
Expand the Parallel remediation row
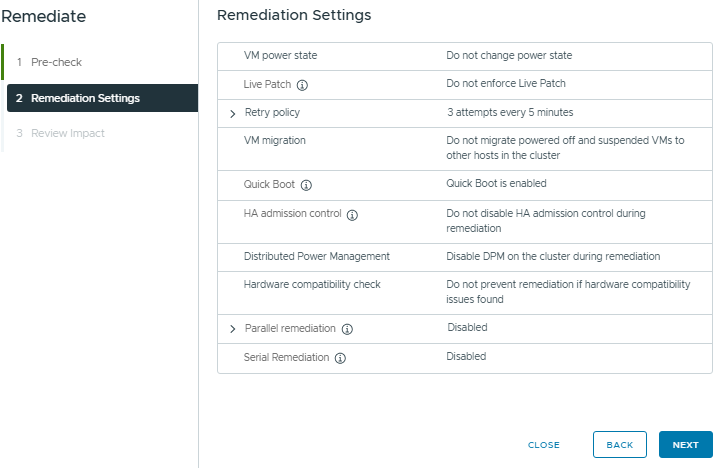point(233,329)
